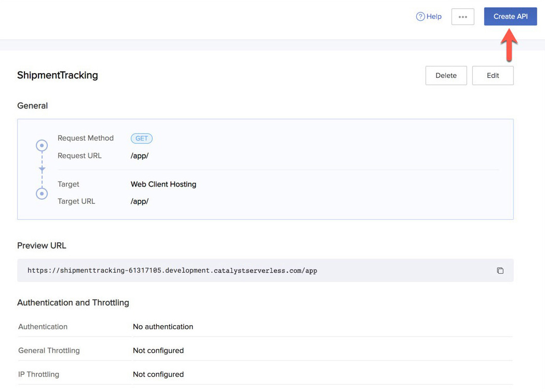Click the No authentication value
Screen dimensions: 545x392
[163, 327]
